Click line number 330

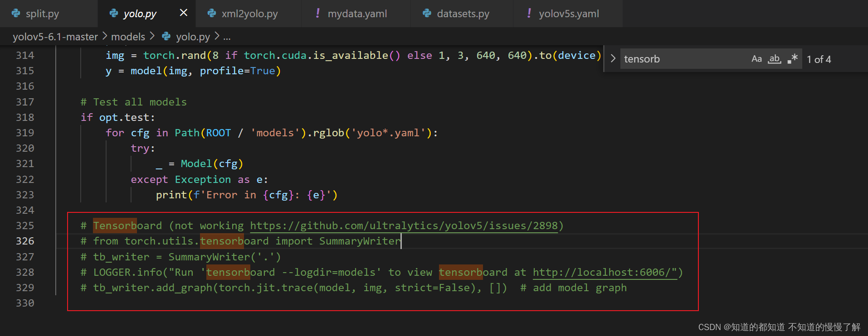tap(25, 303)
